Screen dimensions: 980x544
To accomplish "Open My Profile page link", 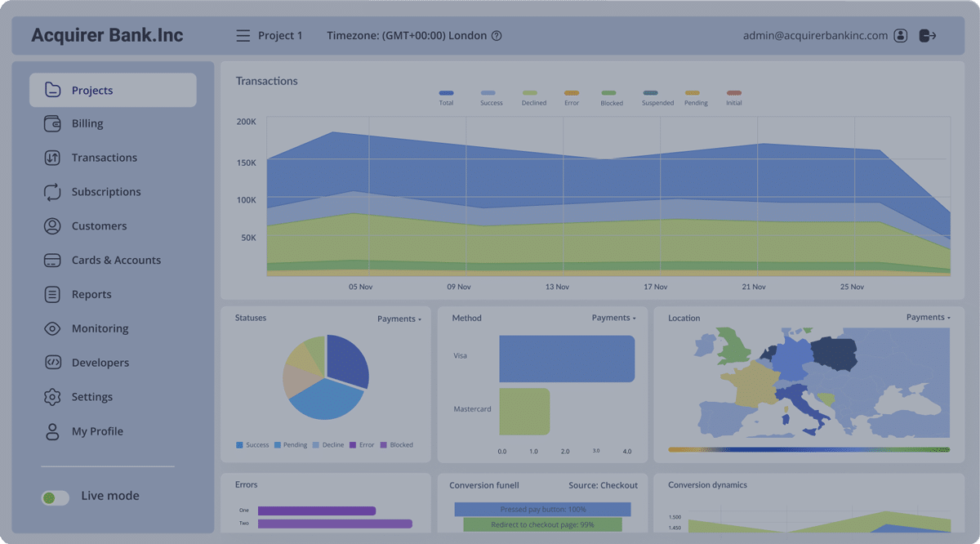I will [x=96, y=431].
